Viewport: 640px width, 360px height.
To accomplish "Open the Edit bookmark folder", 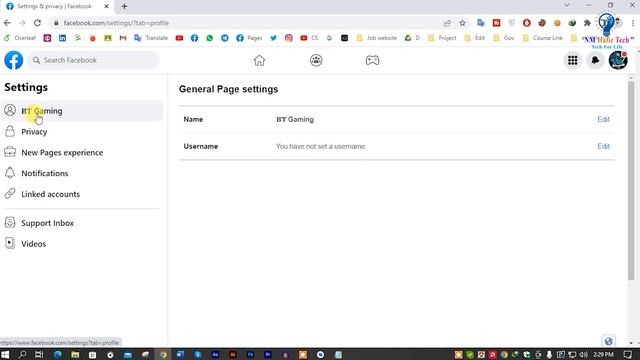I will (475, 38).
